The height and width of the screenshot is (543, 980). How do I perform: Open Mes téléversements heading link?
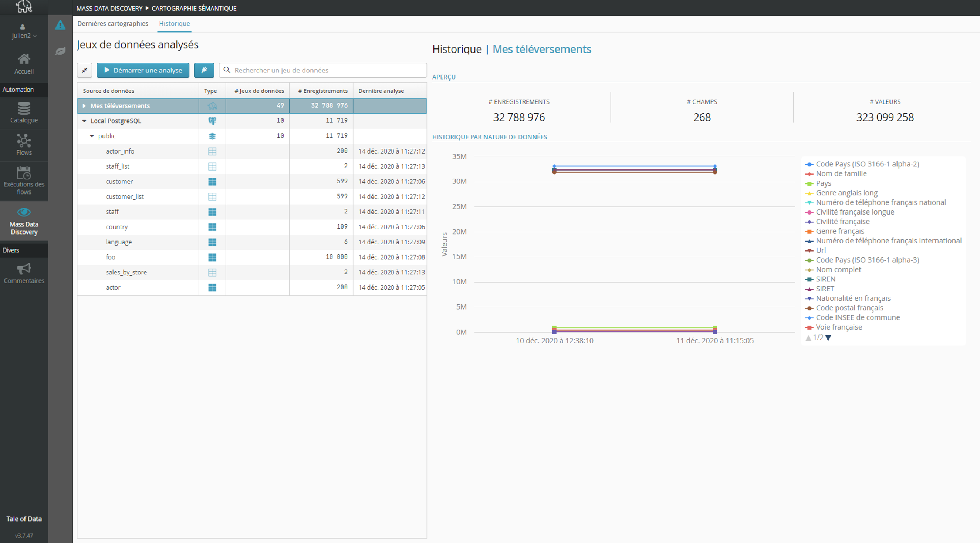click(542, 49)
